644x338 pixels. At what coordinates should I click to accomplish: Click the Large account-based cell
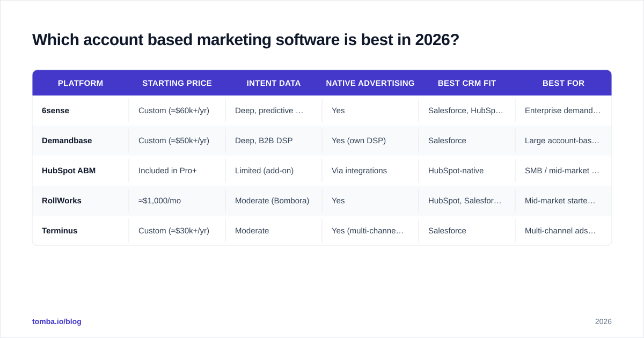tap(563, 141)
